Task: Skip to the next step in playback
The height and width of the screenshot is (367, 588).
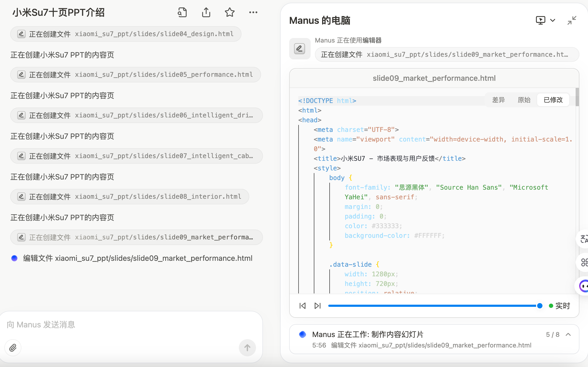Action: 318,306
